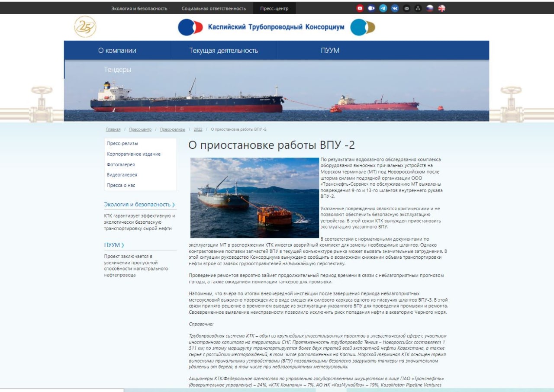Click italic line starting Акционеры КТК
Screen dimensions: 554x392
click(317, 382)
